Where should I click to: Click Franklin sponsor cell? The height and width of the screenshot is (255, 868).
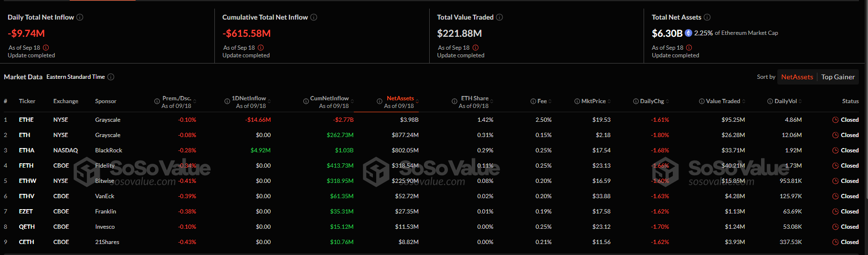click(106, 212)
